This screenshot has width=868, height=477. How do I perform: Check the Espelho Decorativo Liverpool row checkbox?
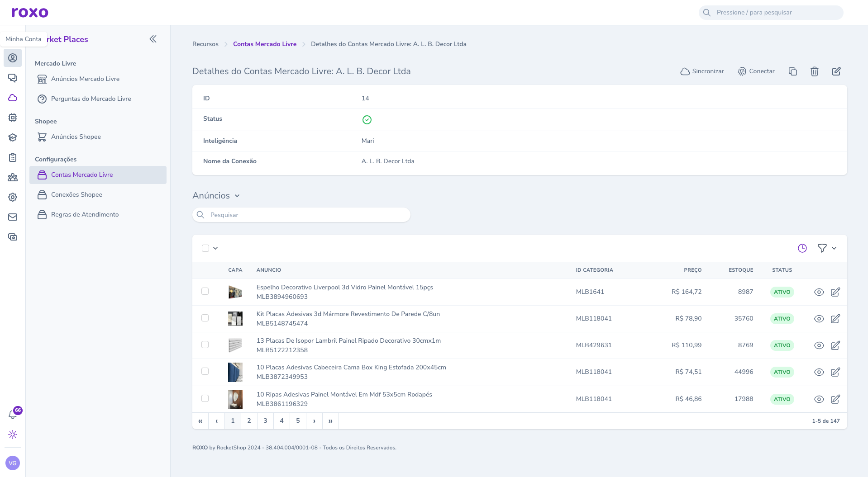coord(205,291)
